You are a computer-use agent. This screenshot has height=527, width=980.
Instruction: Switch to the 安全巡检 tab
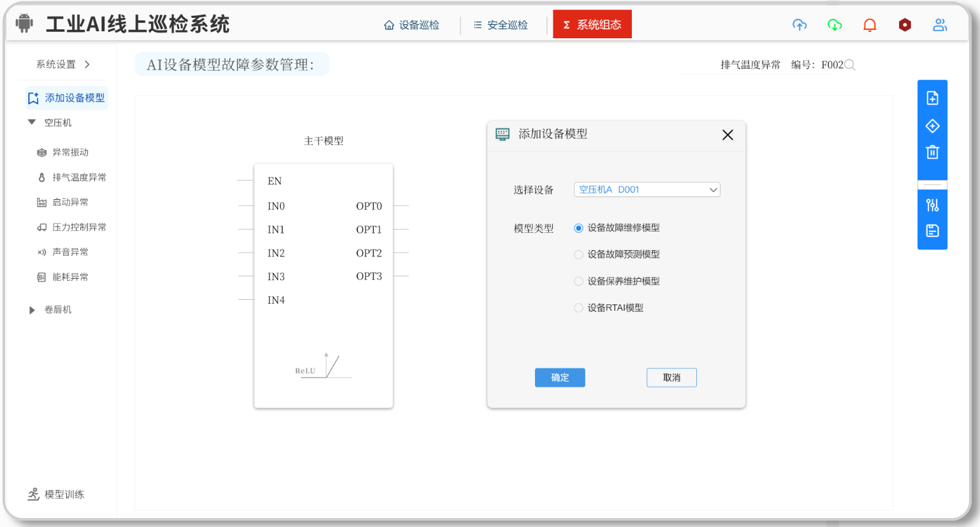(501, 25)
